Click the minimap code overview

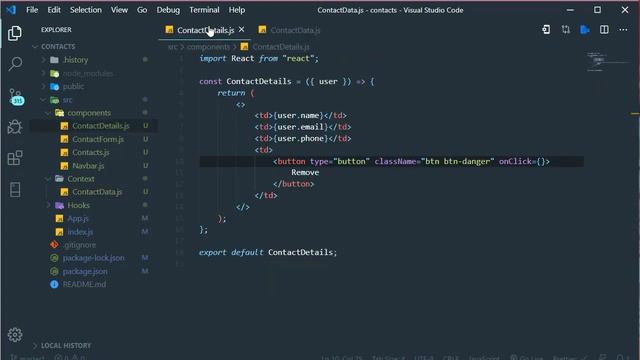[x=607, y=62]
